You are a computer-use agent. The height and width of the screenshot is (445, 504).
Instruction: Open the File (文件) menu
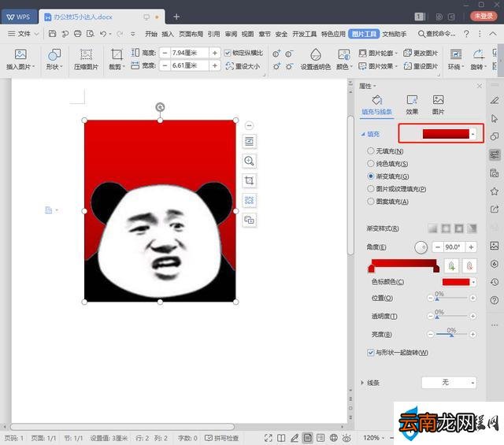[x=23, y=33]
